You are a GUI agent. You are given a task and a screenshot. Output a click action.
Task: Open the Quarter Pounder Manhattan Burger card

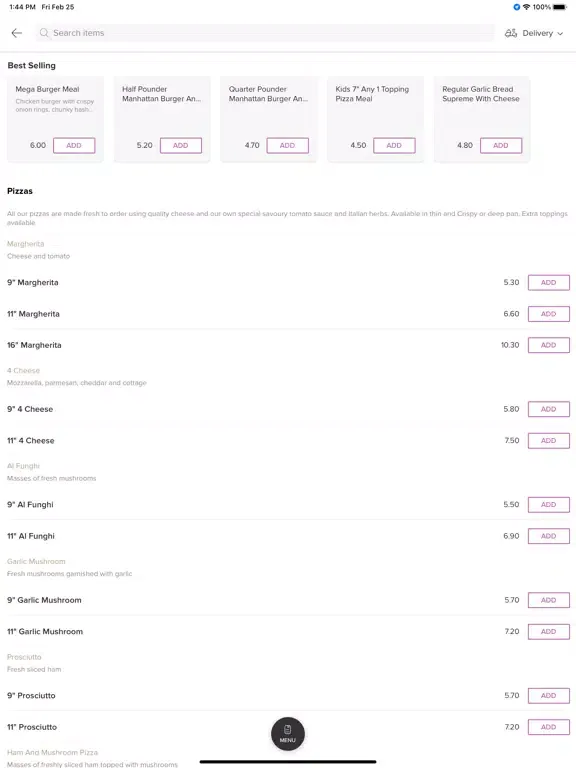point(268,119)
